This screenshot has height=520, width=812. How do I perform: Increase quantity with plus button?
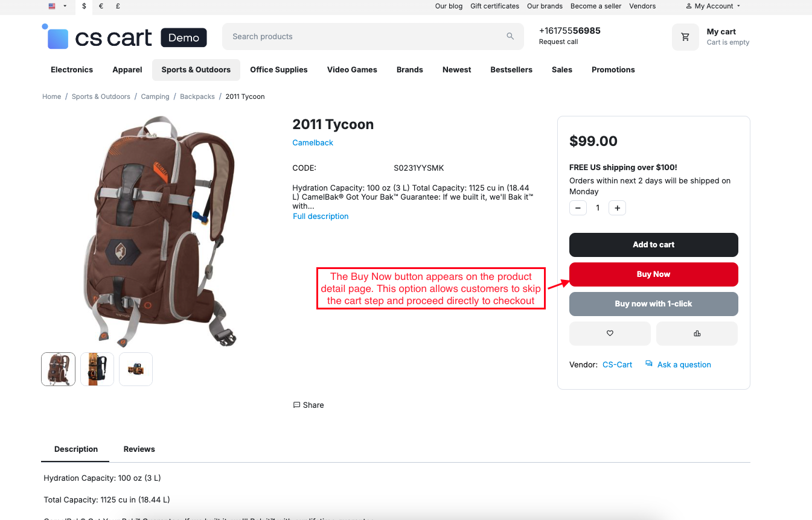[x=617, y=208]
